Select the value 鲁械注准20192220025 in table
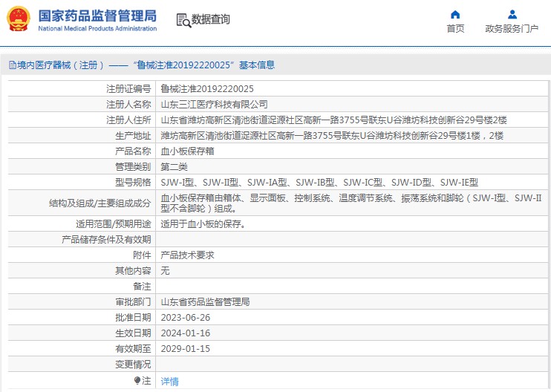Image resolution: width=551 pixels, height=392 pixels. (x=207, y=89)
